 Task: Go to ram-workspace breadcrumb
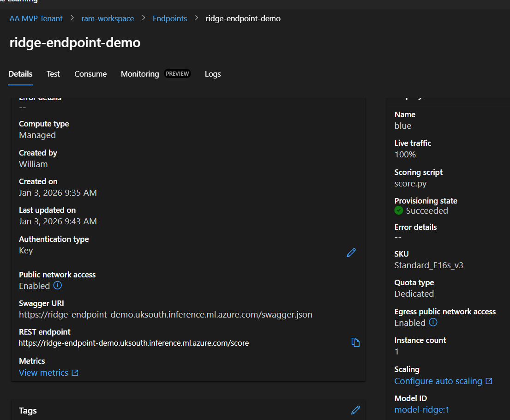[108, 18]
